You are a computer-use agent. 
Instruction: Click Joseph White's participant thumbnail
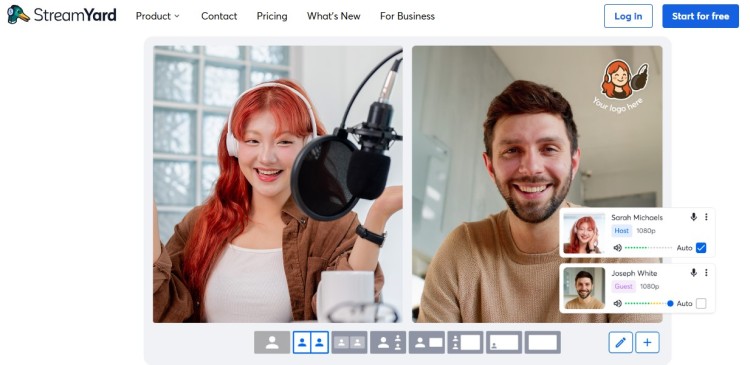[584, 288]
